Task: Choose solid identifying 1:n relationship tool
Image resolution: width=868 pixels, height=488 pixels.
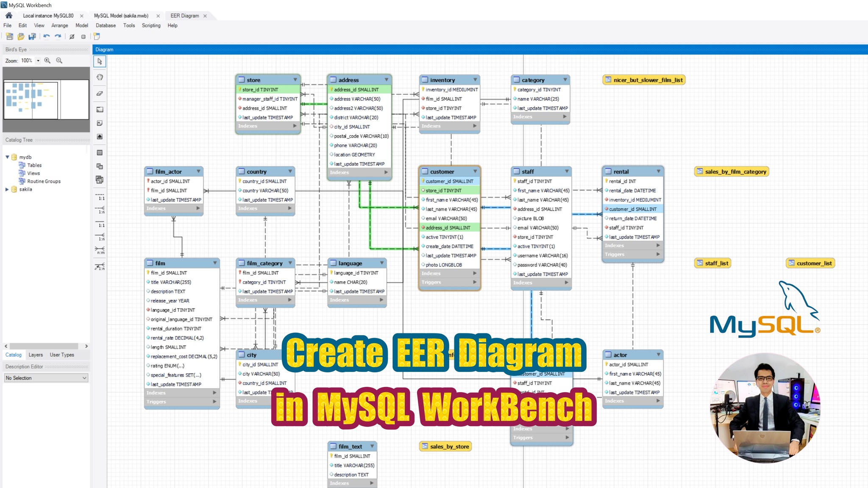Action: click(x=100, y=238)
